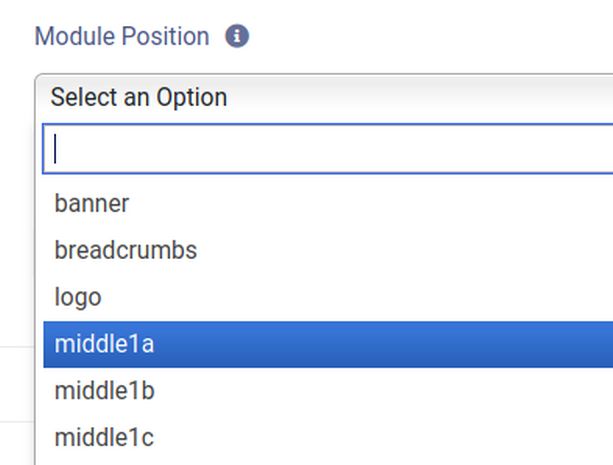613x465 pixels.
Task: Click the Select an Option dropdown header
Action: pyautogui.click(x=324, y=97)
